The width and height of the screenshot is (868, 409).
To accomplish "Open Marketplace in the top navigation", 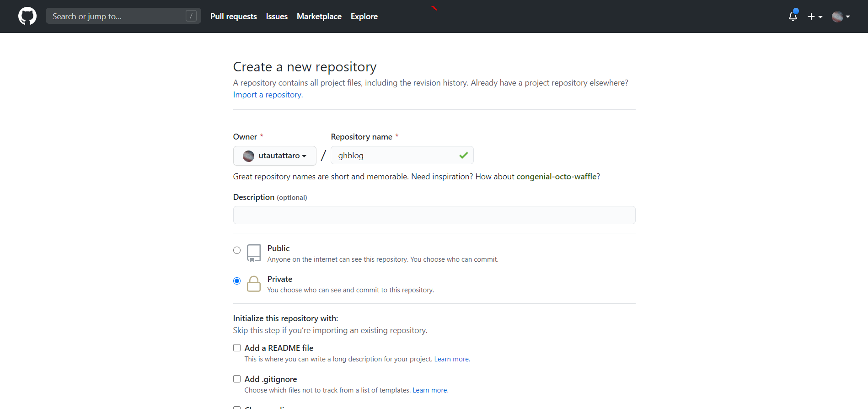I will [319, 16].
